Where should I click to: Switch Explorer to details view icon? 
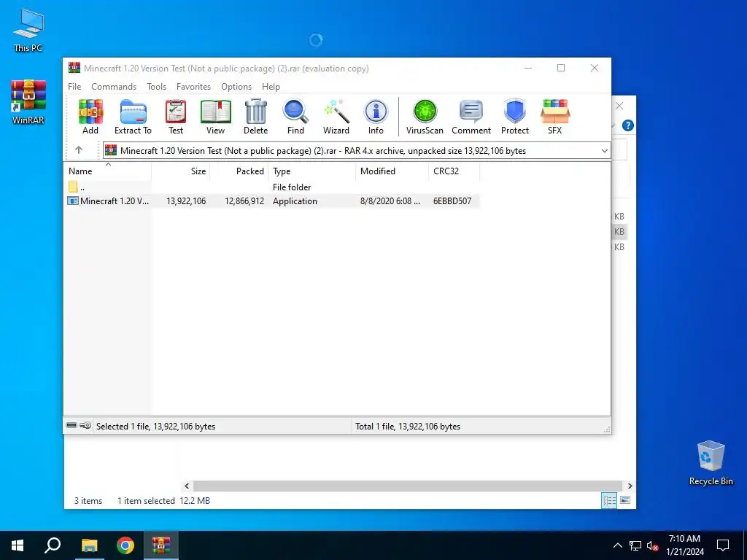(609, 500)
